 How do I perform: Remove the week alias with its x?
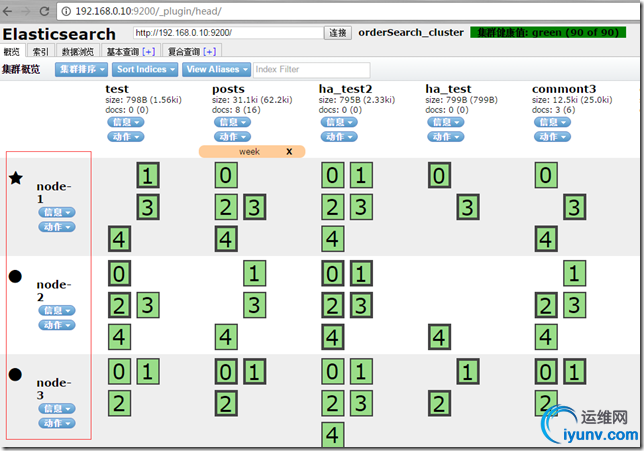(x=289, y=152)
